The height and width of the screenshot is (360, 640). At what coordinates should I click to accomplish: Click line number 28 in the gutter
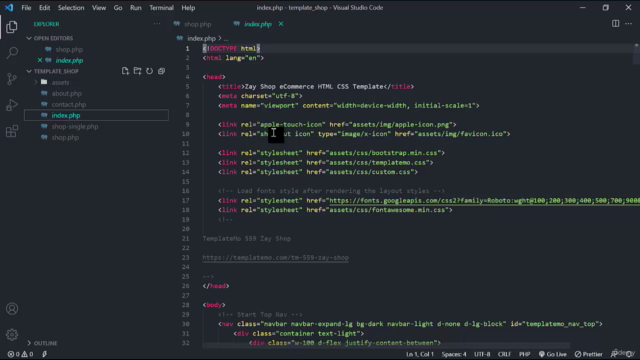click(x=186, y=305)
